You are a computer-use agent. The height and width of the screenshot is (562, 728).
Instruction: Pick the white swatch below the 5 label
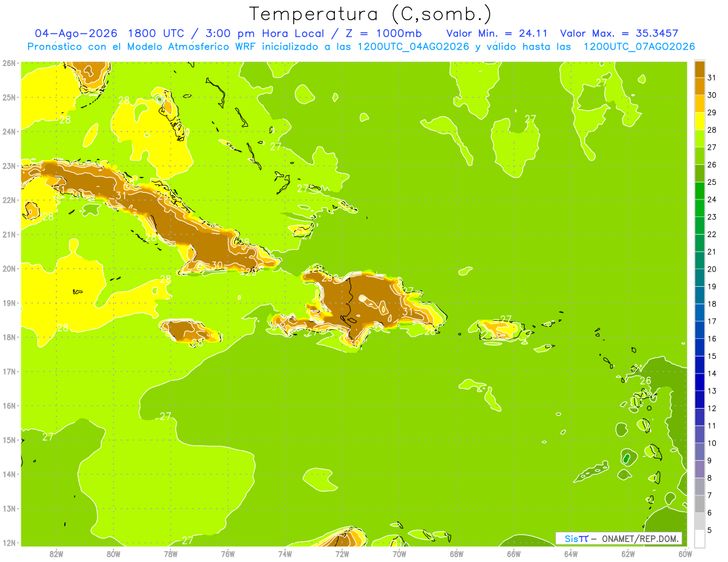point(699,538)
